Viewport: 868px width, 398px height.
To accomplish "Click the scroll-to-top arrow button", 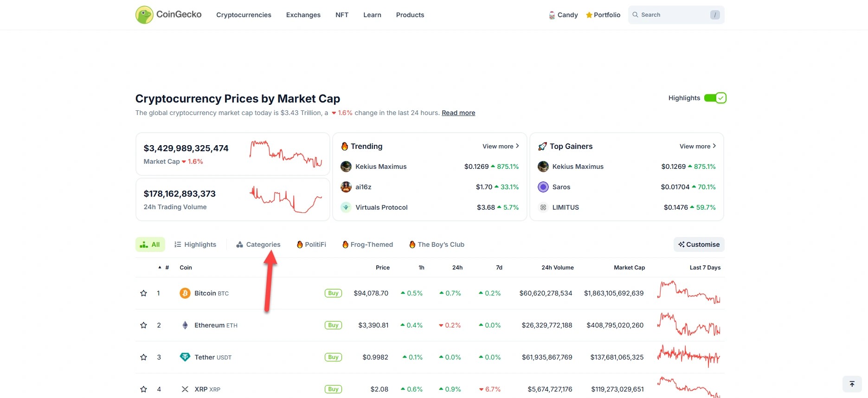I will [x=852, y=384].
